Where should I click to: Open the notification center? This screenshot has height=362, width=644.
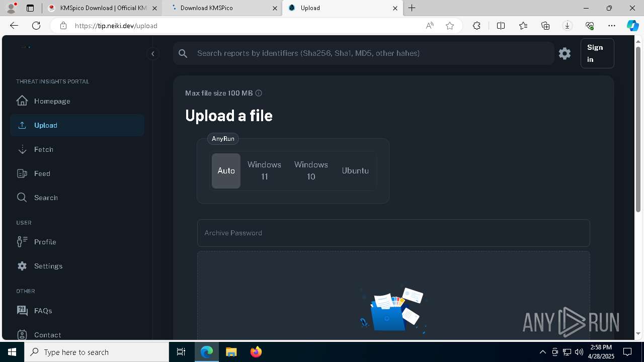[x=627, y=352]
